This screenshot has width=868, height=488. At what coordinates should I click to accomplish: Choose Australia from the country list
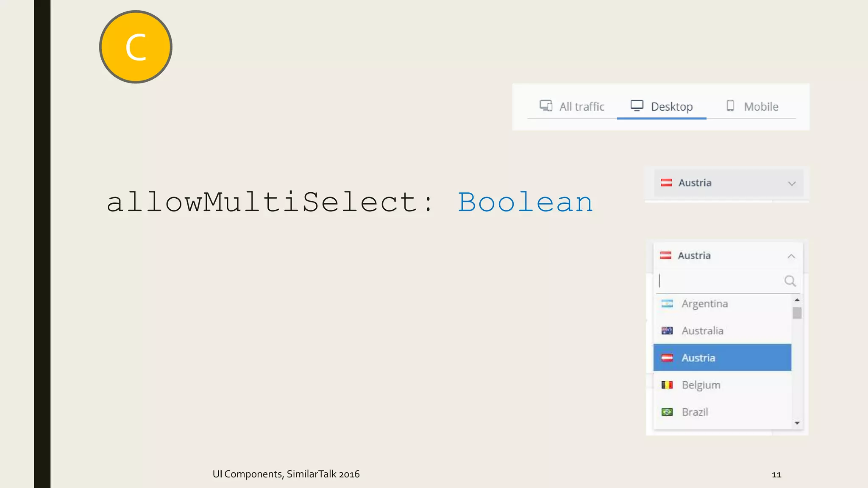[722, 330]
